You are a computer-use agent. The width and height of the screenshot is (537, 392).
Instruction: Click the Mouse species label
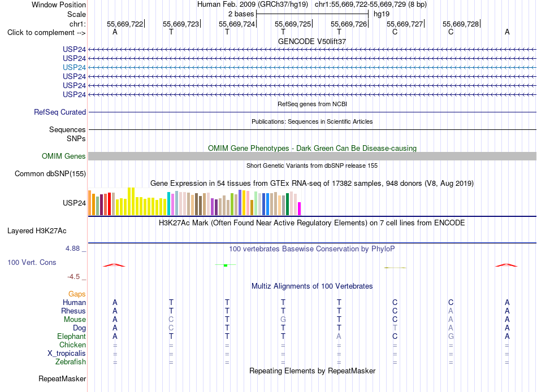point(75,320)
